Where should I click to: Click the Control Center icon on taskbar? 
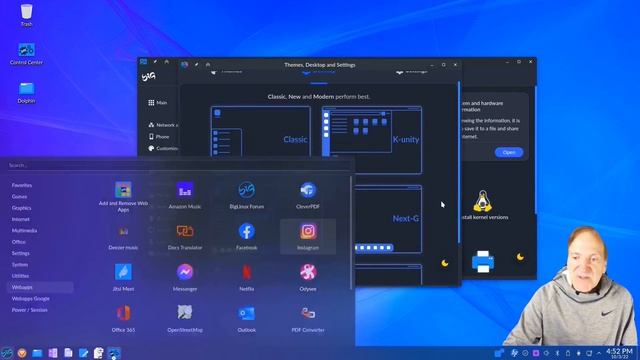(114, 353)
